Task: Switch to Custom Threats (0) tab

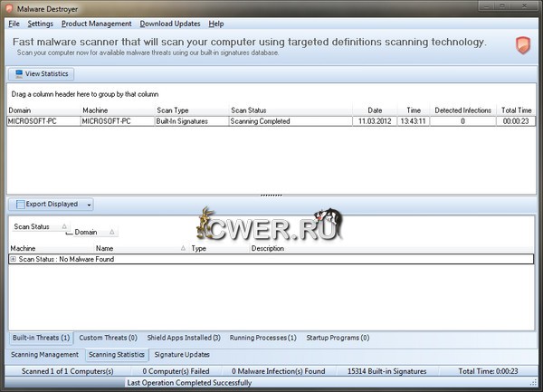Action: tap(108, 338)
